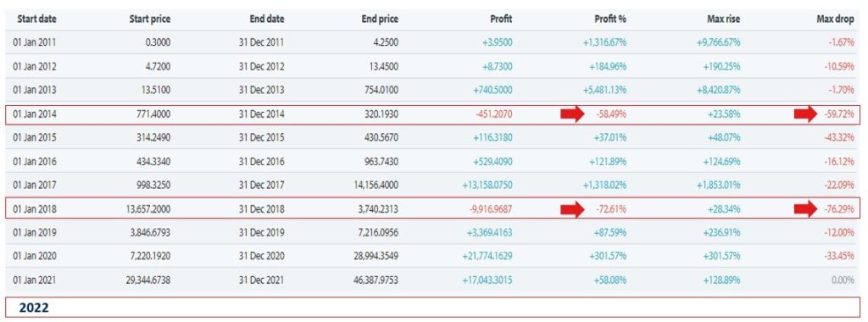This screenshot has height=322, width=868.
Task: Click the red arrow beside -59.72%
Action: [x=806, y=114]
